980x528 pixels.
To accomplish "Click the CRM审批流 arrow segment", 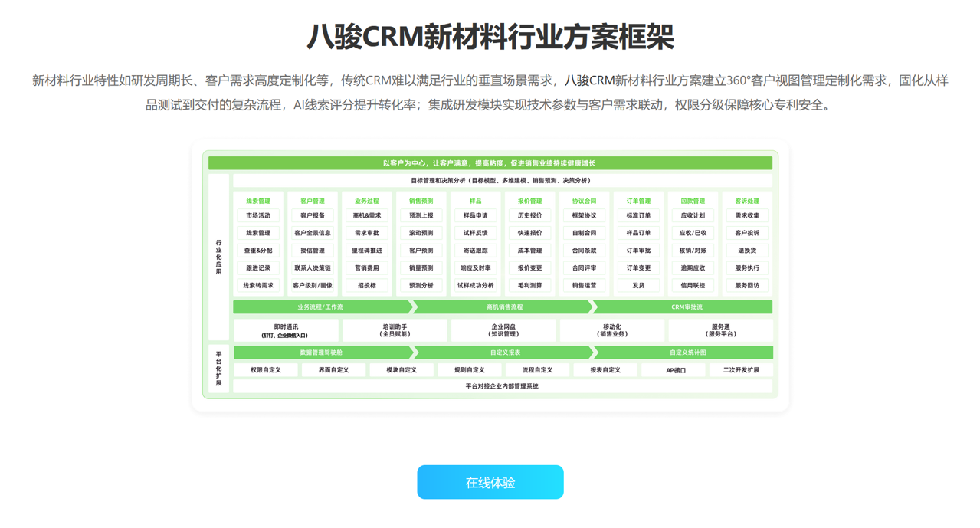I will coord(686,307).
